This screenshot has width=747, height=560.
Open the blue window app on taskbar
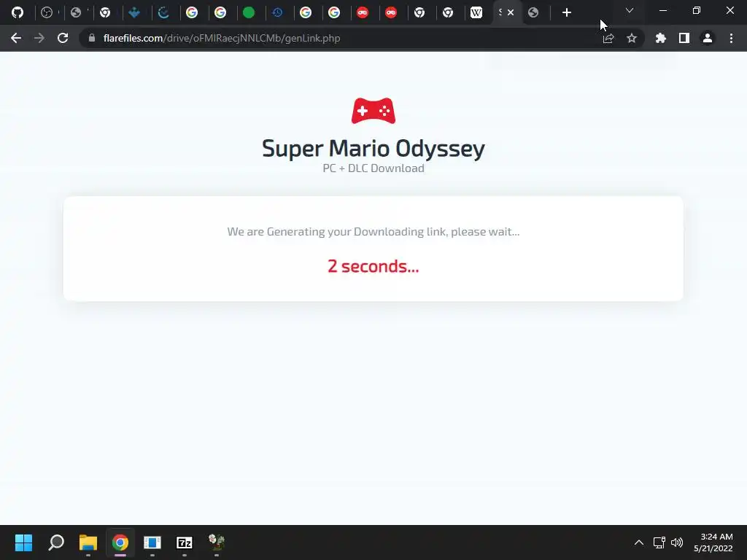152,542
